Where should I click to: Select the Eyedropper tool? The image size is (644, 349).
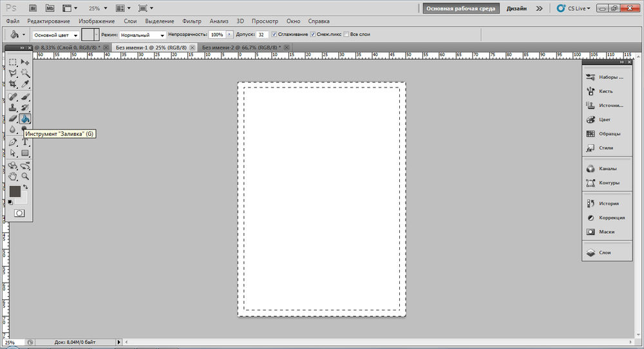25,84
